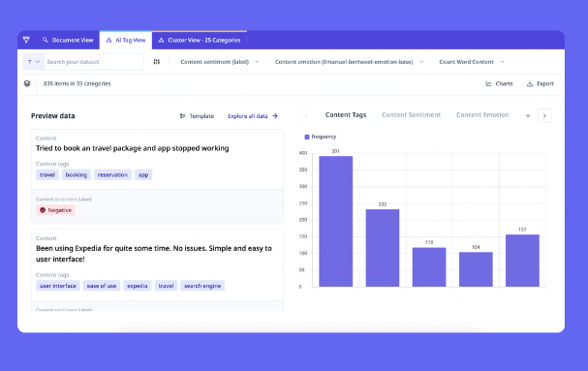Click the funnel logo icon in tab bar
The image size is (588, 371).
[x=26, y=40]
